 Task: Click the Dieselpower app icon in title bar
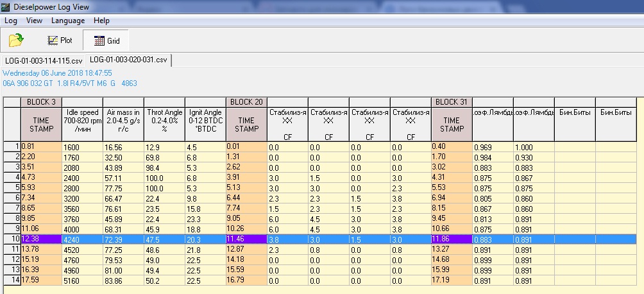pyautogui.click(x=6, y=6)
